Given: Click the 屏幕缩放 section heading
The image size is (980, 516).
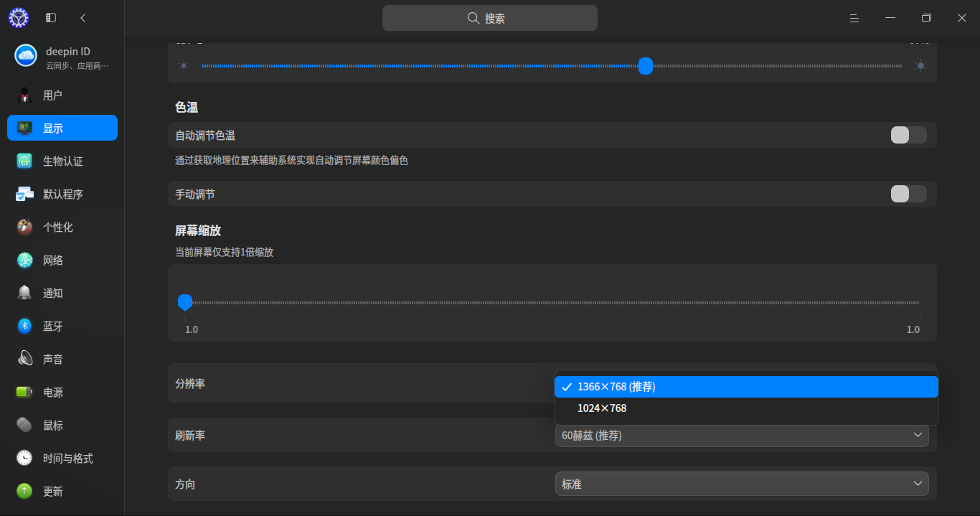Looking at the screenshot, I should coord(198,230).
